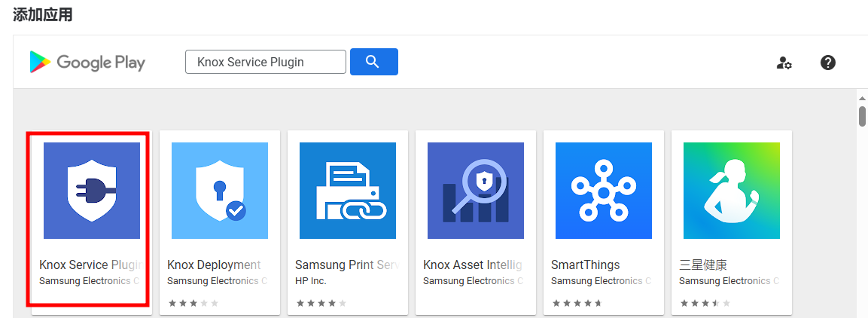Click Samsung Electronics under 三星健康
The height and width of the screenshot is (318, 868).
pos(729,281)
